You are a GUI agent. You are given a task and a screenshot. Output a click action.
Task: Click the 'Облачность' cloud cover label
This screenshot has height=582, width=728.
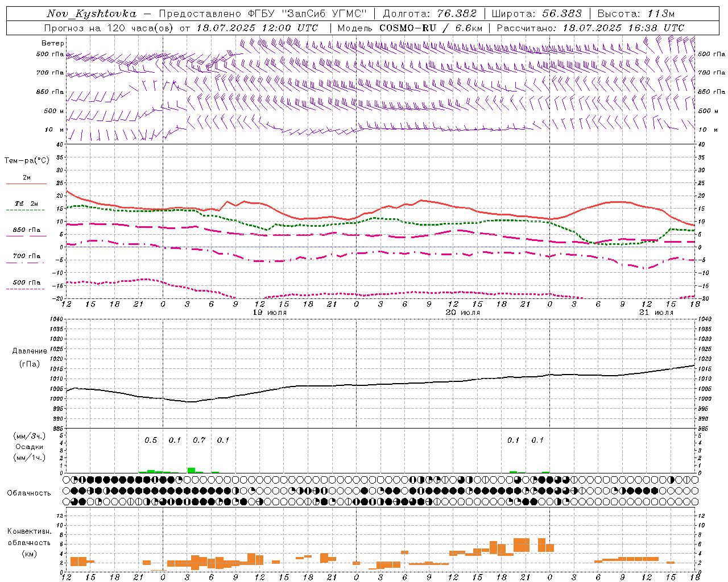pos(29,493)
